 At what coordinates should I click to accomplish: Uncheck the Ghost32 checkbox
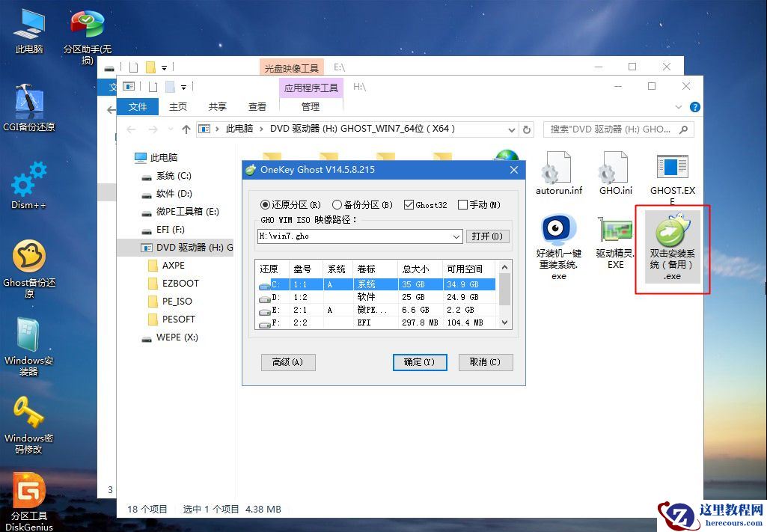click(x=409, y=204)
